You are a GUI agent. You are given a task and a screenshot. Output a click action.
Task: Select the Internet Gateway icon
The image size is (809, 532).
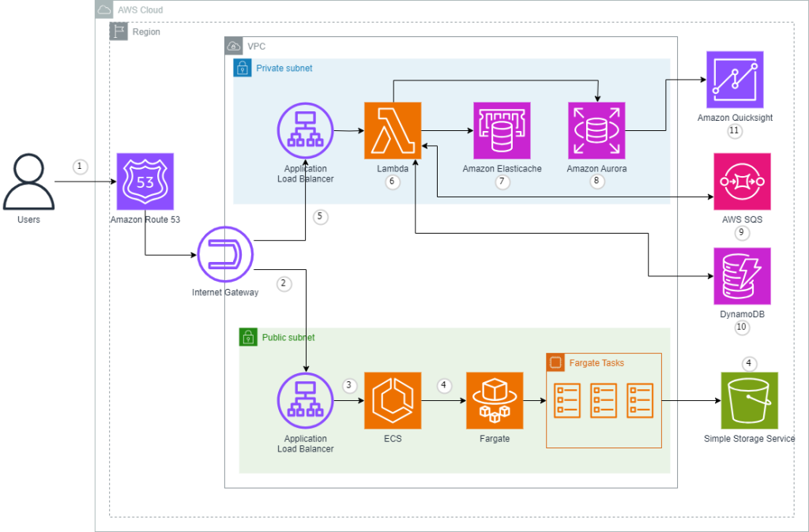(x=225, y=254)
